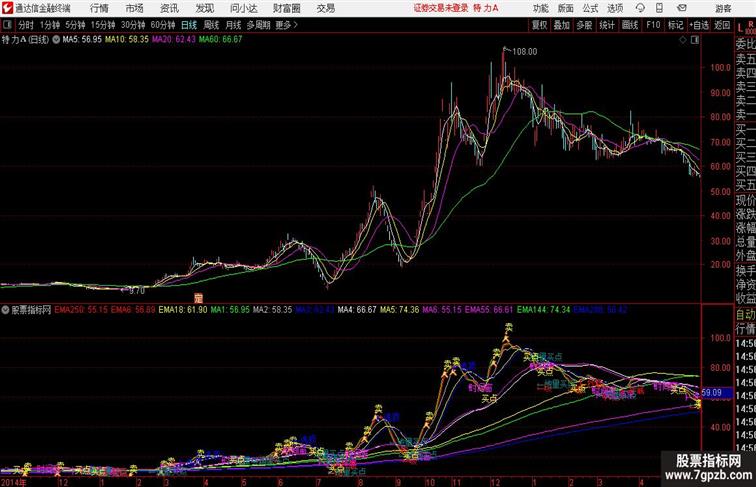
Task: Open the 公式 menu
Action: click(x=590, y=8)
